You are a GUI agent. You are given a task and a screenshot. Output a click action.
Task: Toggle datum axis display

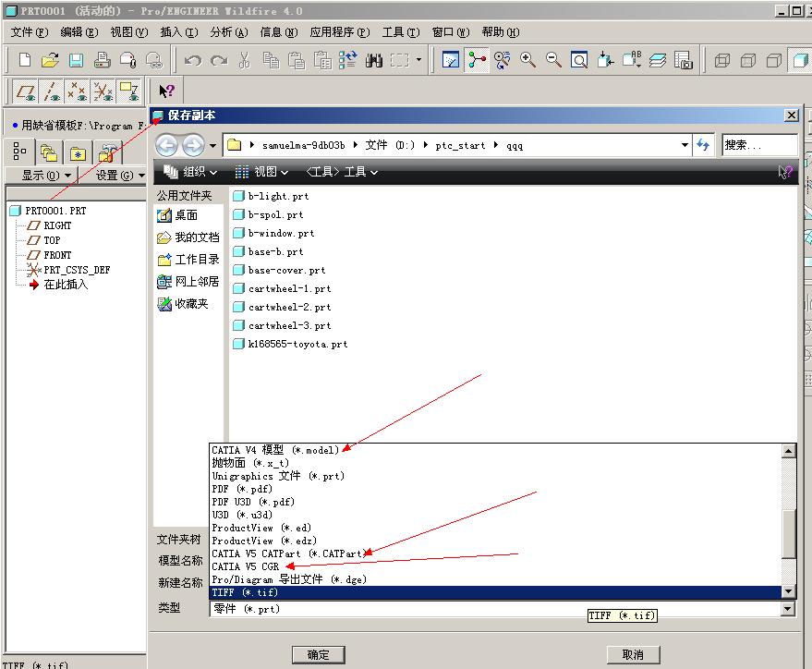click(51, 91)
